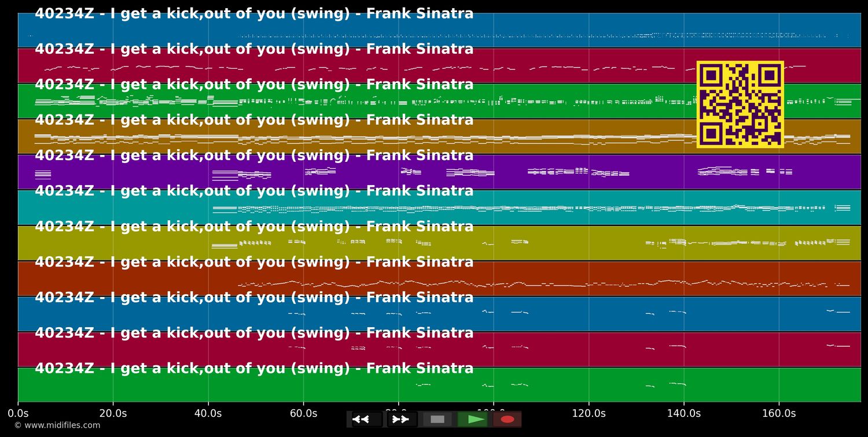Viewport: 868px width, 437px height.
Task: Select the song title in the olive-yellow track
Action: tap(254, 227)
